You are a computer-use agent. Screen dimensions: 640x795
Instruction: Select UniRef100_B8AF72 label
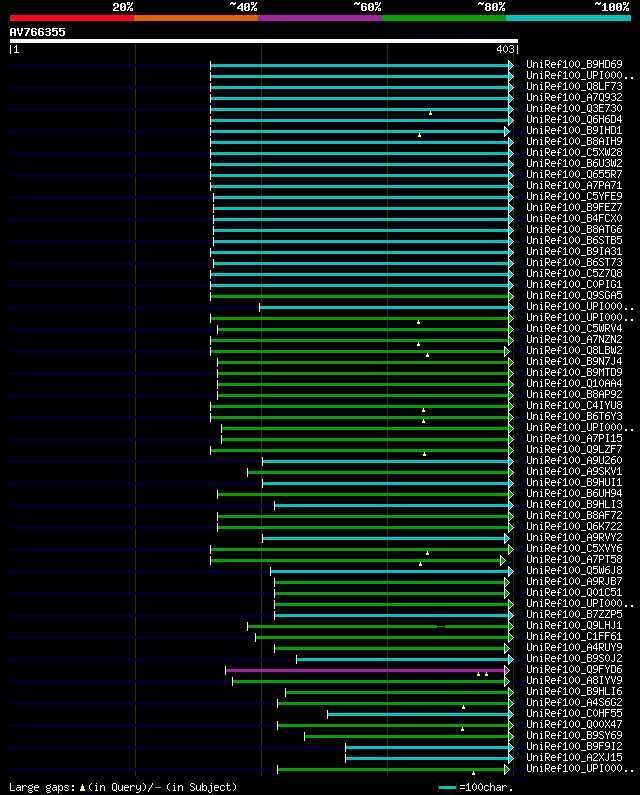point(574,515)
